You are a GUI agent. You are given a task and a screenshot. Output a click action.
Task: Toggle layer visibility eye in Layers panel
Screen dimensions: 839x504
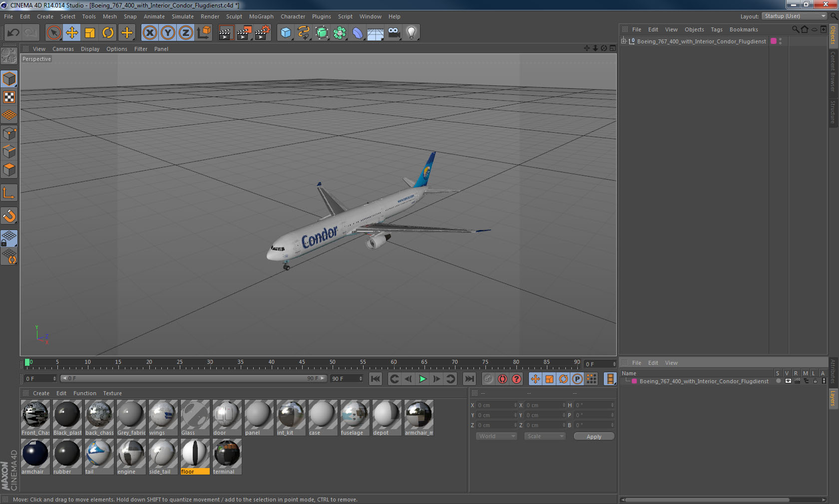(x=788, y=381)
